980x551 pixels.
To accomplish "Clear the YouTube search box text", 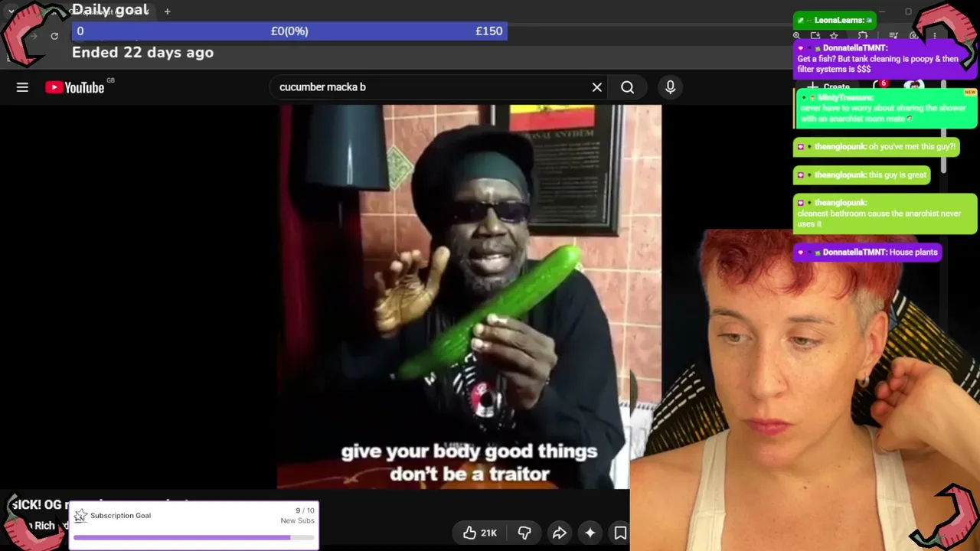I will pos(597,87).
